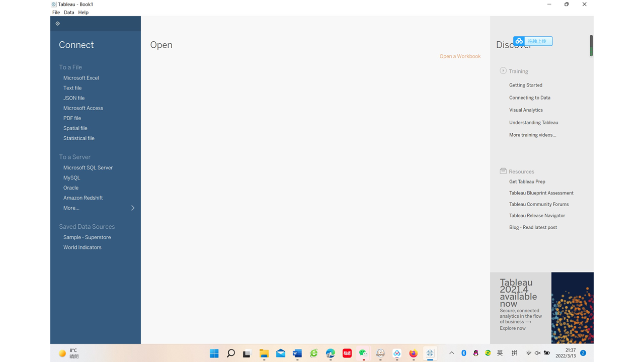The width and height of the screenshot is (644, 362).
Task: Open Firefox from the taskbar
Action: click(x=414, y=353)
